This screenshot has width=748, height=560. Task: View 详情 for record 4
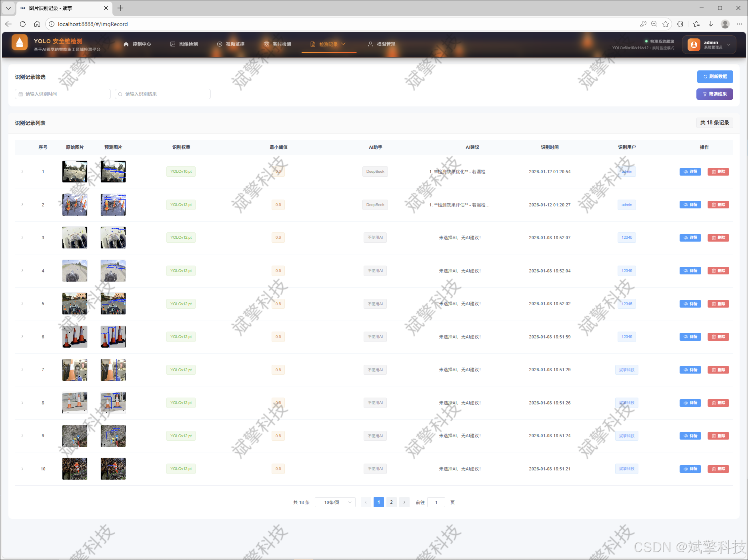690,271
